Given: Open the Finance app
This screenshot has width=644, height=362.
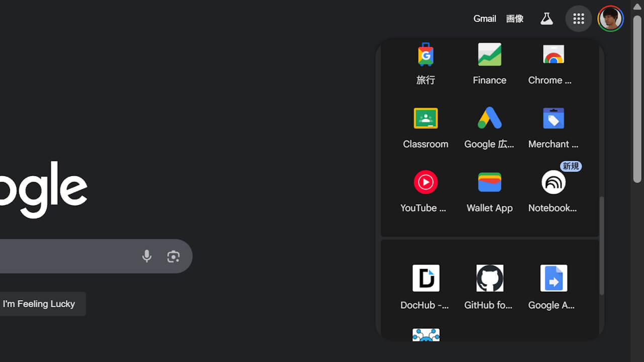Looking at the screenshot, I should click(x=490, y=54).
